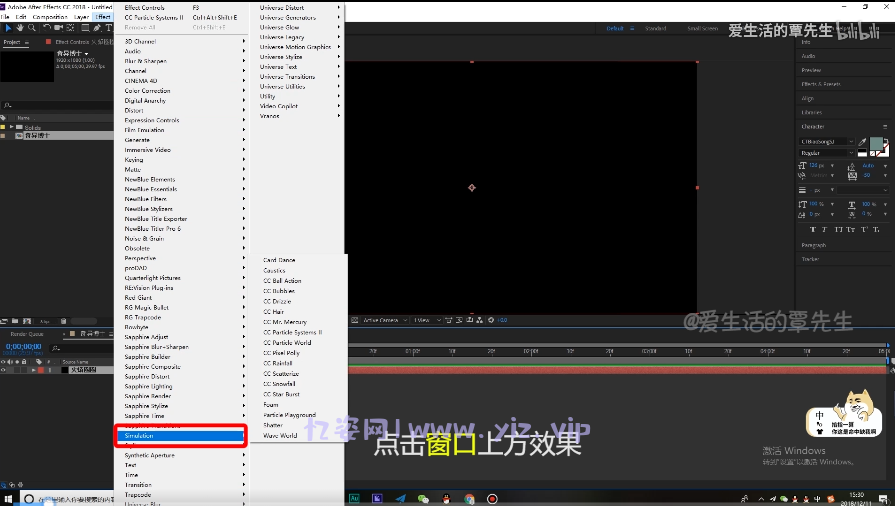
Task: Open WeChat from the taskbar
Action: [x=423, y=499]
